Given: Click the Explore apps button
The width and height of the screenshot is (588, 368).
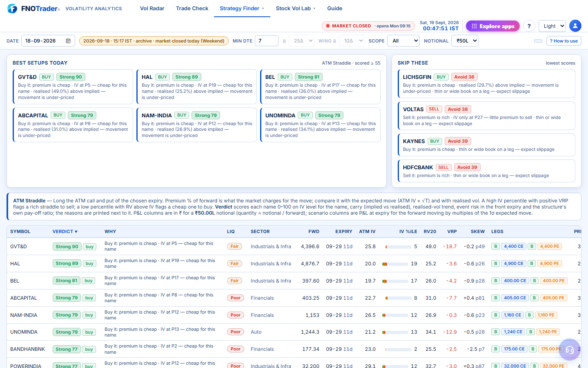Looking at the screenshot, I should [x=493, y=26].
